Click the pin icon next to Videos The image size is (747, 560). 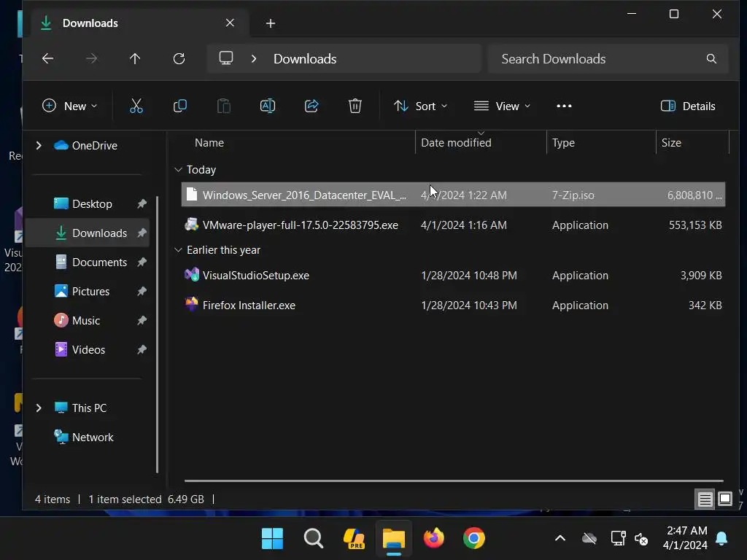click(142, 349)
